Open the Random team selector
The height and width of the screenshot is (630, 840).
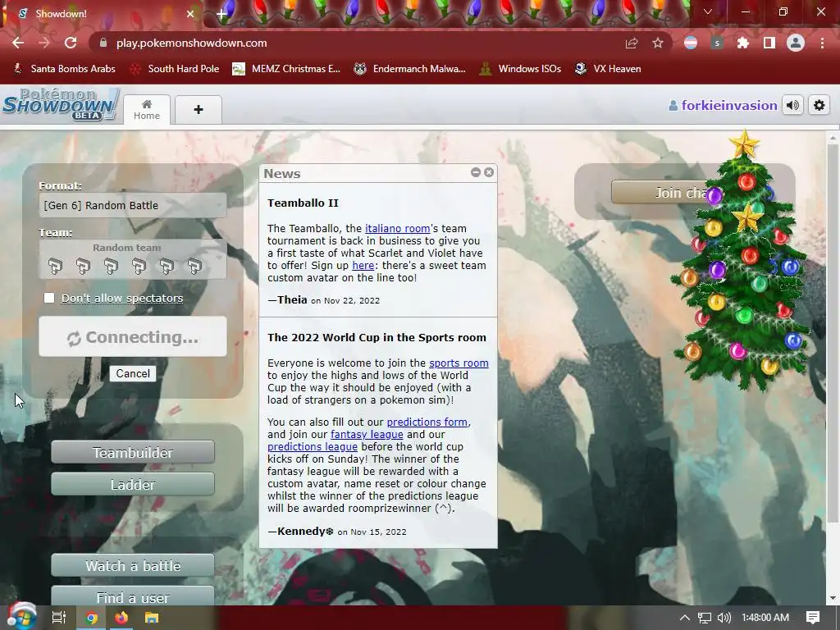click(133, 258)
